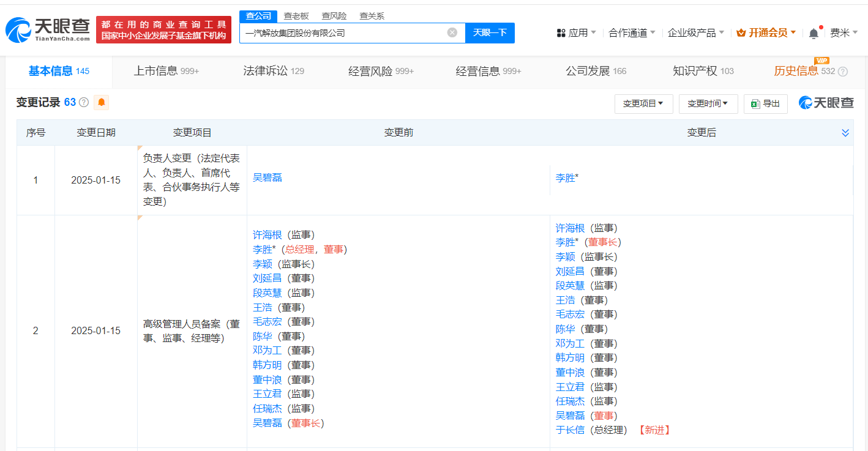The height and width of the screenshot is (451, 868).
Task: Select the 法律诉讼 tab
Action: (x=274, y=71)
